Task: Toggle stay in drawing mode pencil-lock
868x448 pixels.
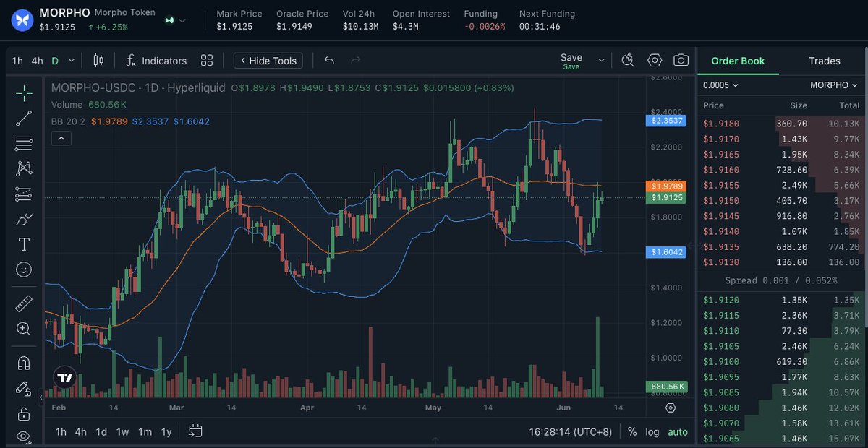Action: click(24, 388)
